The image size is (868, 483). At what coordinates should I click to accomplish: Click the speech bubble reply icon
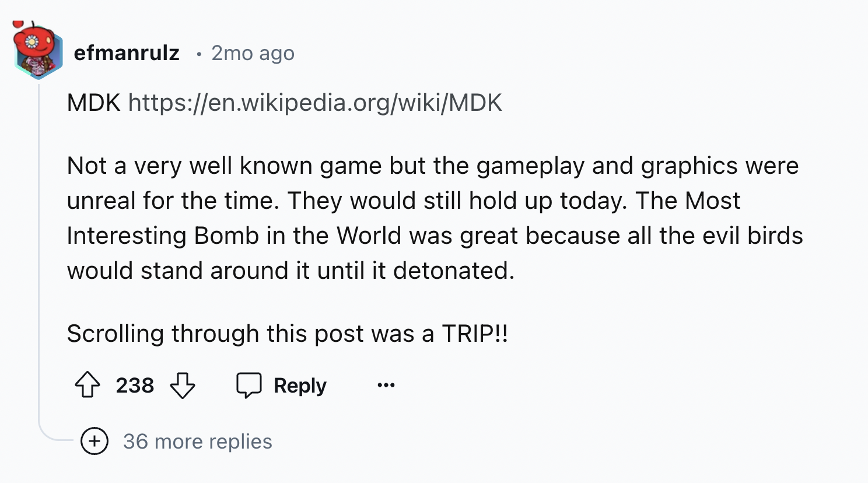coord(249,385)
